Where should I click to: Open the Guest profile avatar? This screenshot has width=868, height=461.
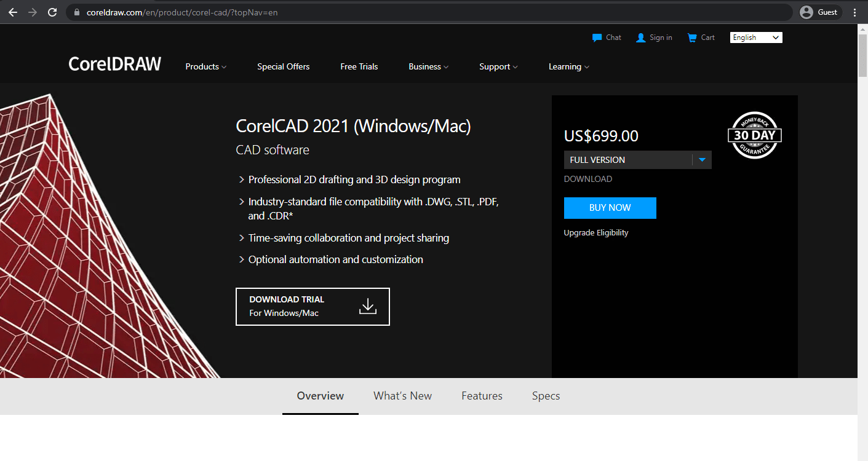(x=806, y=12)
